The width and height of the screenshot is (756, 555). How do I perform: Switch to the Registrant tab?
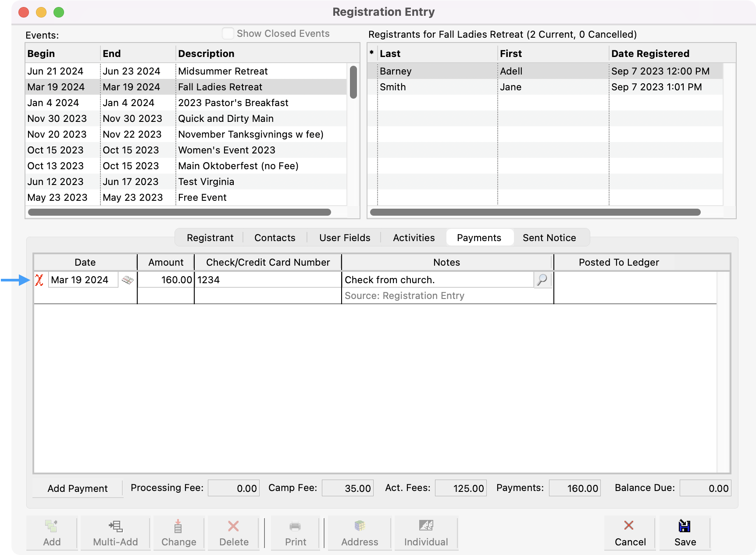pos(210,238)
